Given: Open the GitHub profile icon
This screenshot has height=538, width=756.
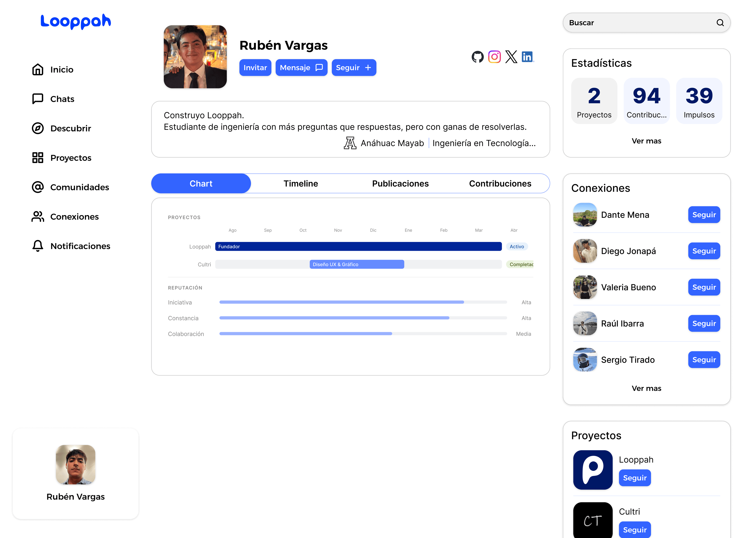Looking at the screenshot, I should click(477, 57).
